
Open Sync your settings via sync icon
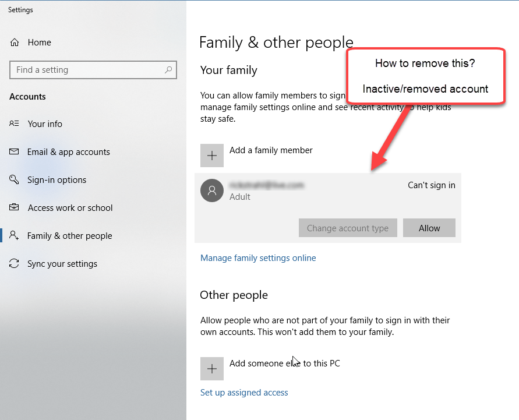click(13, 263)
